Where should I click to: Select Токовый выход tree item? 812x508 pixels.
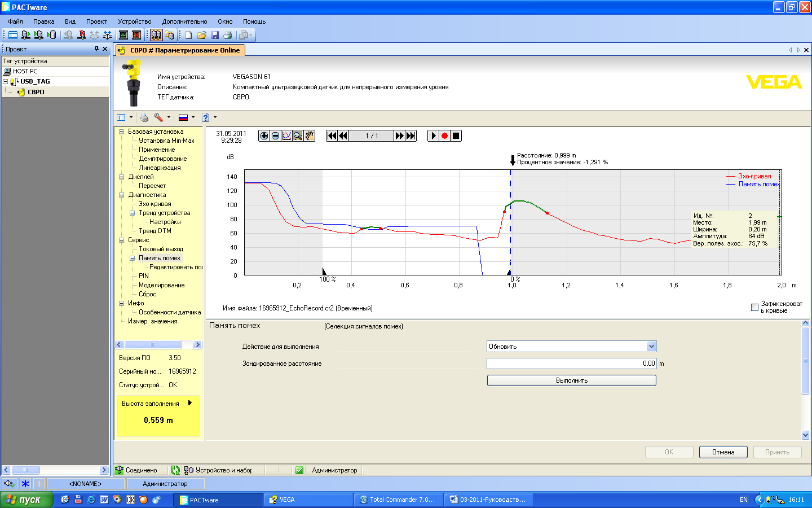[x=161, y=249]
